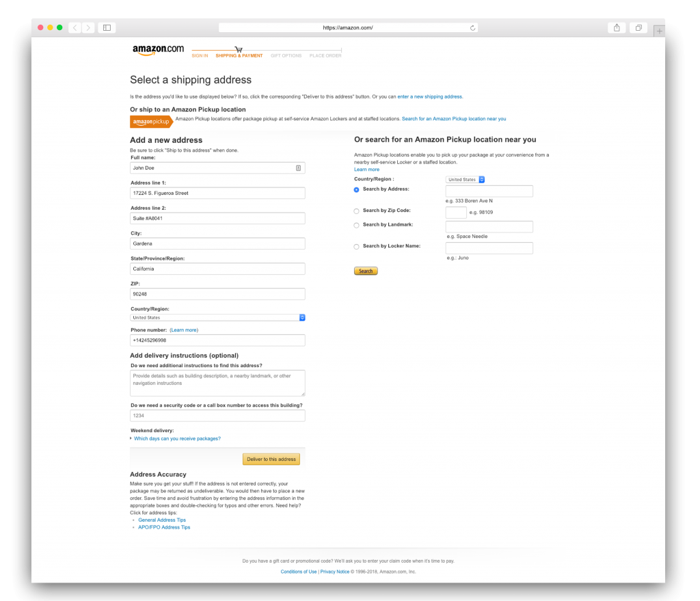Click the Phone number input field
The width and height of the screenshot is (700, 601).
(x=217, y=340)
